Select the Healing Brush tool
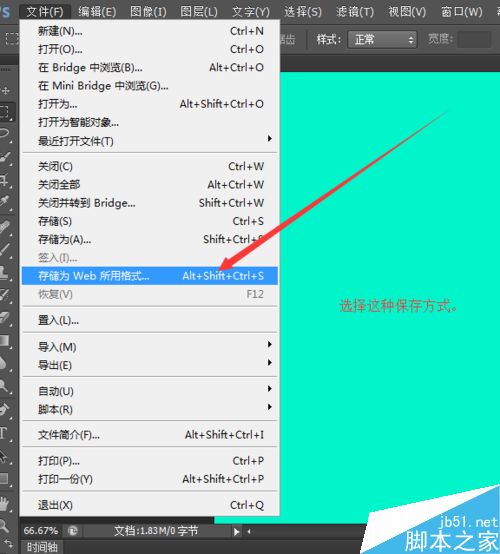The width and height of the screenshot is (500, 554). [x=5, y=227]
